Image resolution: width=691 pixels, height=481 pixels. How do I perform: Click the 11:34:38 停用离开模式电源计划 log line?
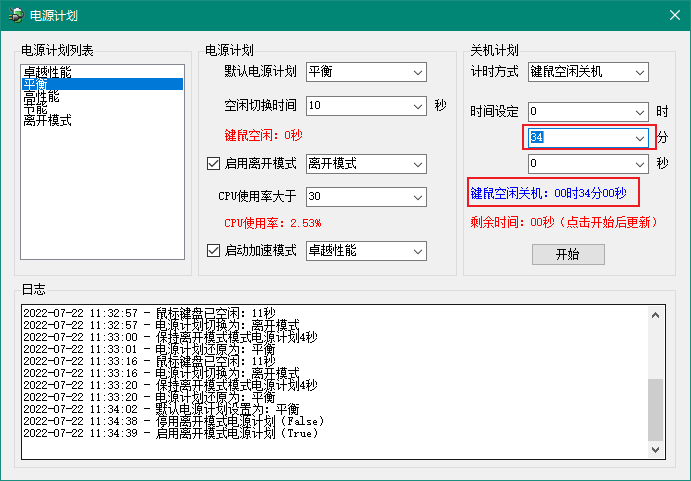click(x=174, y=421)
